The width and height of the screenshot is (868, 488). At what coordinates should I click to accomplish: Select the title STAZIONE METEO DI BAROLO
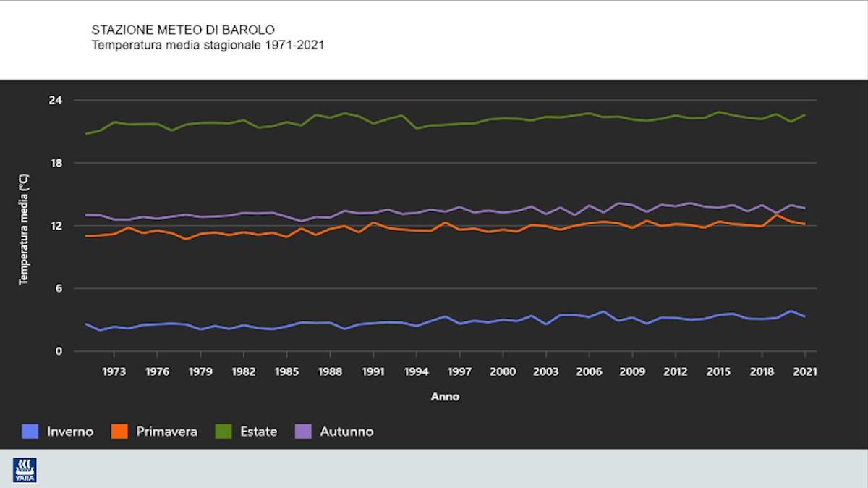(x=183, y=30)
